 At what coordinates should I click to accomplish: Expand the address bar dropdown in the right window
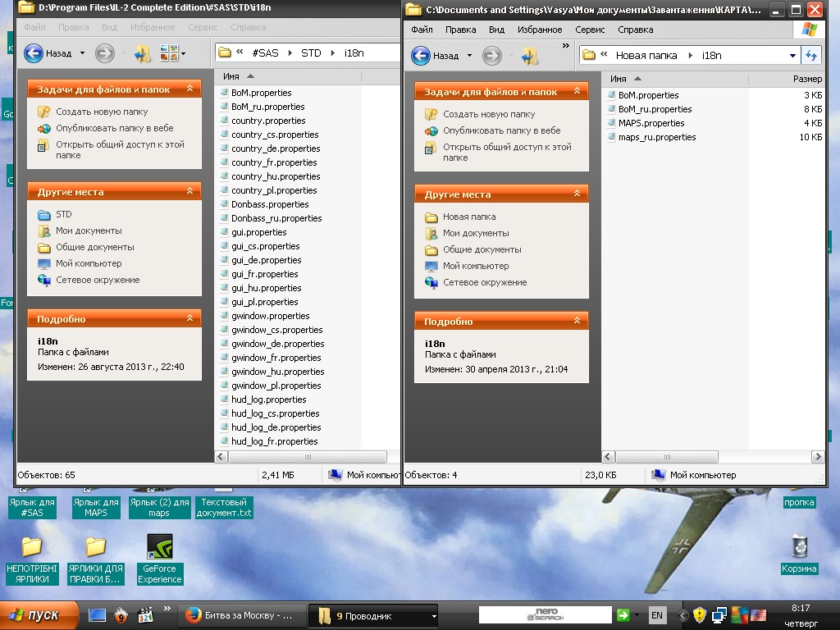click(x=792, y=56)
